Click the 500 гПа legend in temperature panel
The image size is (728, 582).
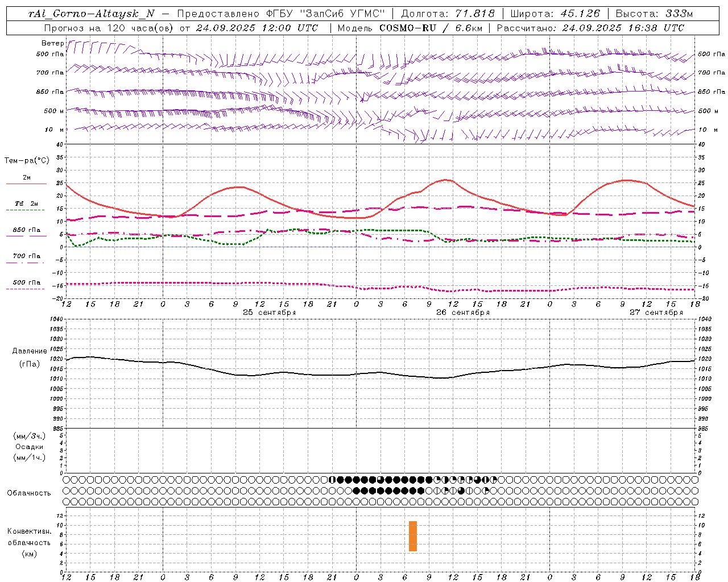tap(27, 282)
